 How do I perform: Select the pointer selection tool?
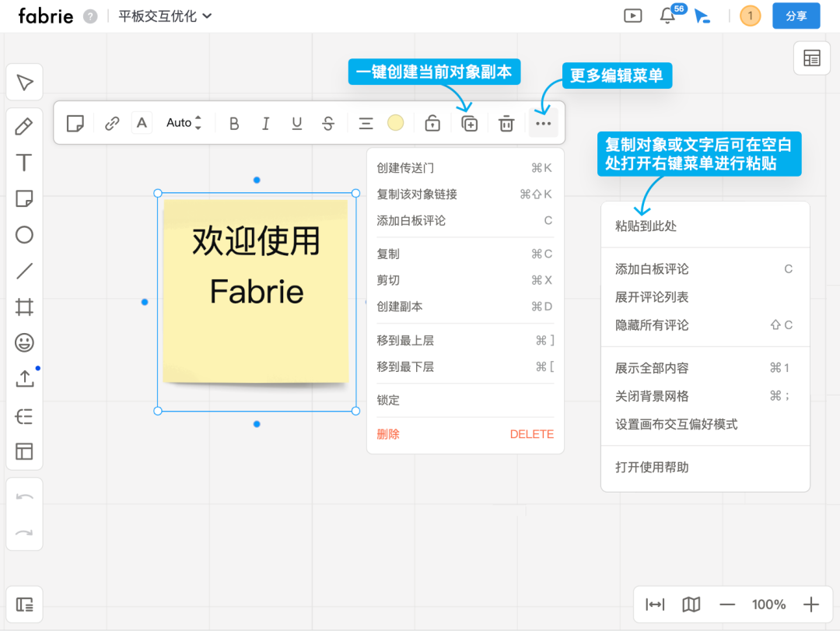click(24, 82)
